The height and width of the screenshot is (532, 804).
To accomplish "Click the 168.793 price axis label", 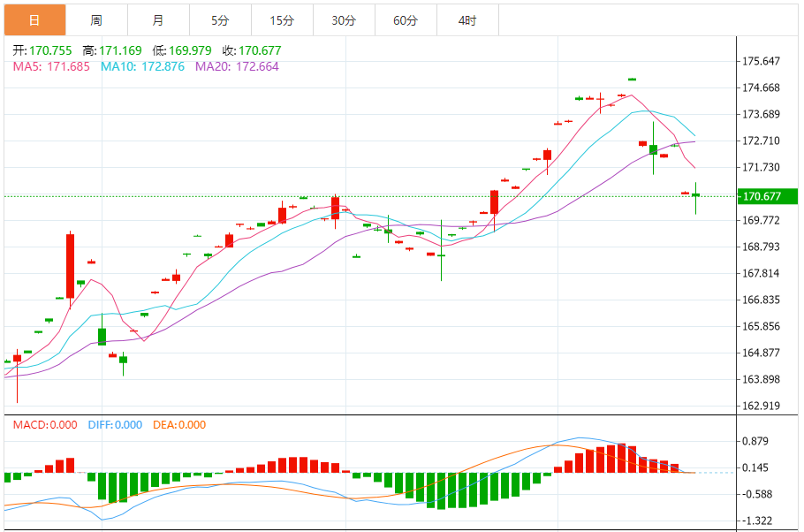I will click(762, 247).
